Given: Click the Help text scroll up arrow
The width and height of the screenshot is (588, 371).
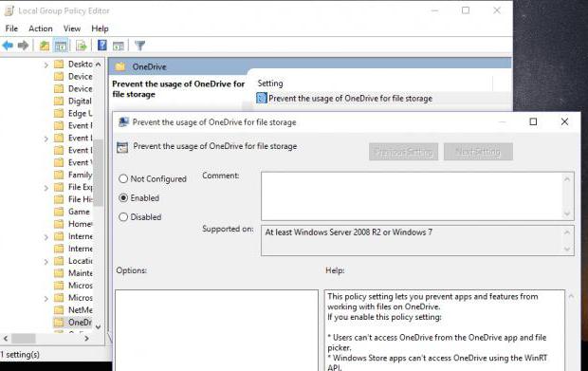Looking at the screenshot, I should click(571, 296).
